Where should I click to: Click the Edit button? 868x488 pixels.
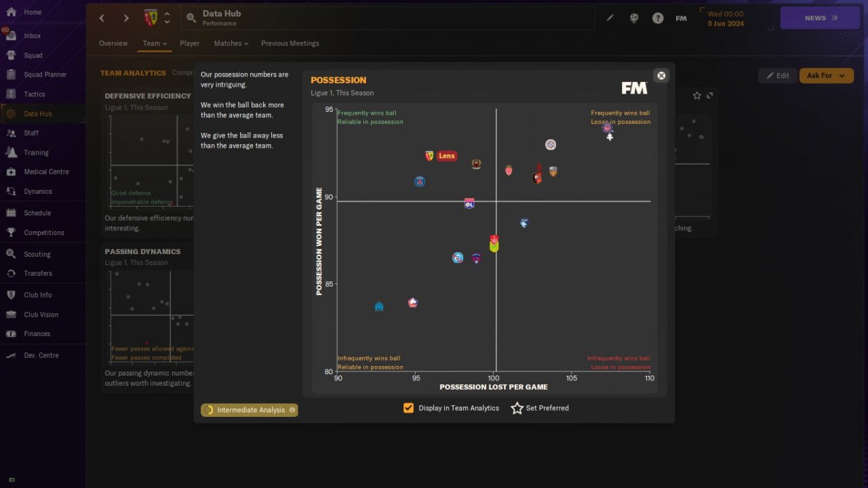pos(777,76)
